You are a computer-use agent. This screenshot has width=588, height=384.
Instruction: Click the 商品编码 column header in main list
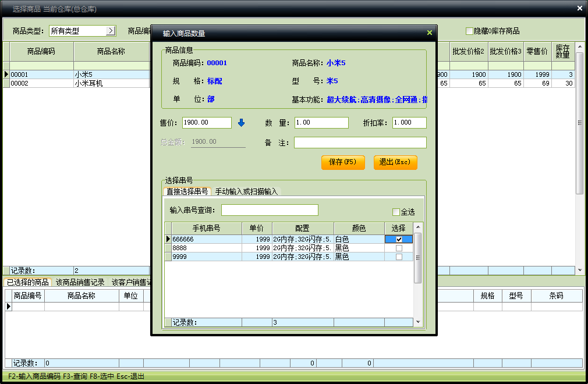[x=41, y=51]
